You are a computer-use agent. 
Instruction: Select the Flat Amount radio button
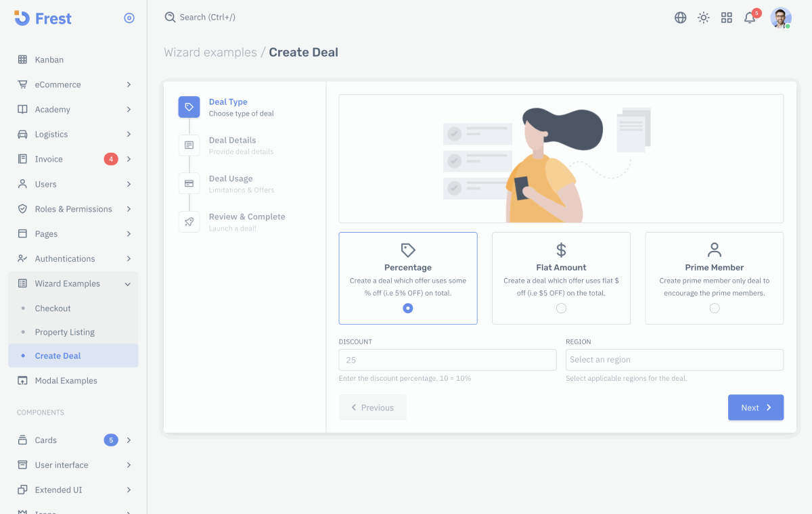click(561, 308)
